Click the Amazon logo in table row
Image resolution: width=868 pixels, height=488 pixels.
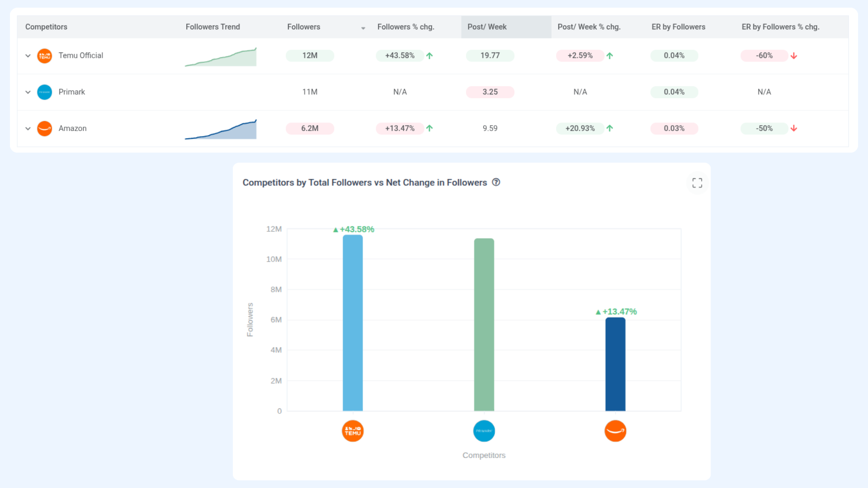pyautogui.click(x=44, y=128)
